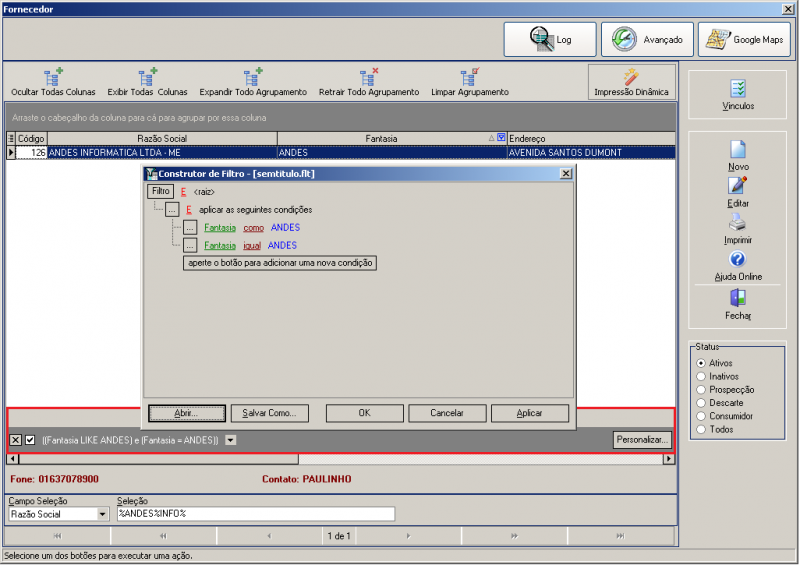
Task: Toggle the active filter checkbox
Action: click(x=30, y=440)
